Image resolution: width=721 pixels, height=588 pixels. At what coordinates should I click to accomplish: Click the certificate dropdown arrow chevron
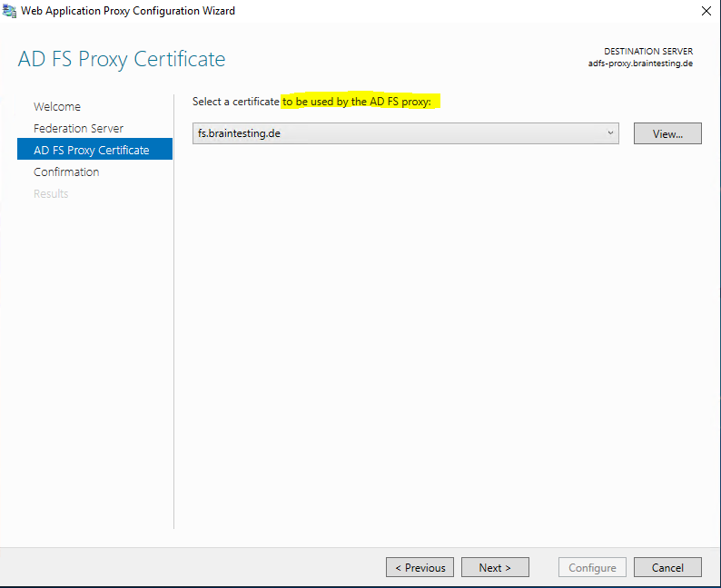coord(610,133)
